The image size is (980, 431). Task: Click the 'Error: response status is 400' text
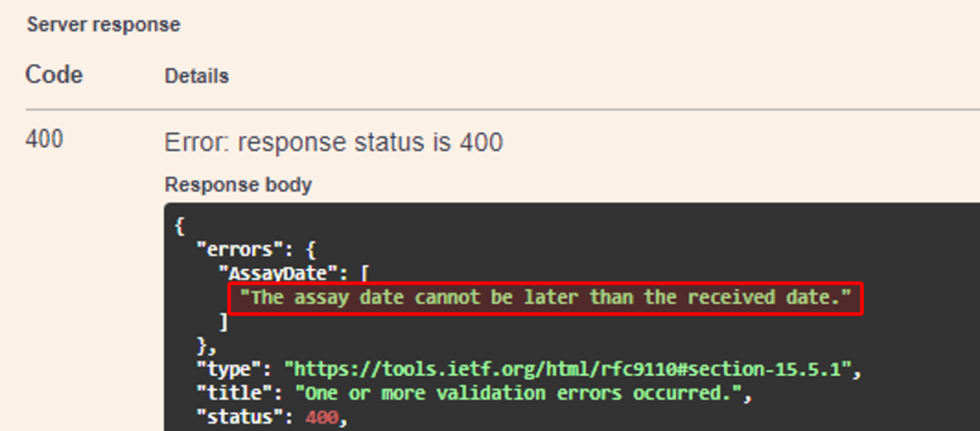click(333, 142)
